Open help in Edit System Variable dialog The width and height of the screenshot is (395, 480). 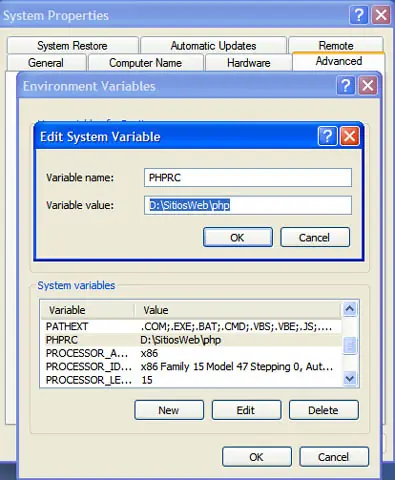(x=328, y=136)
